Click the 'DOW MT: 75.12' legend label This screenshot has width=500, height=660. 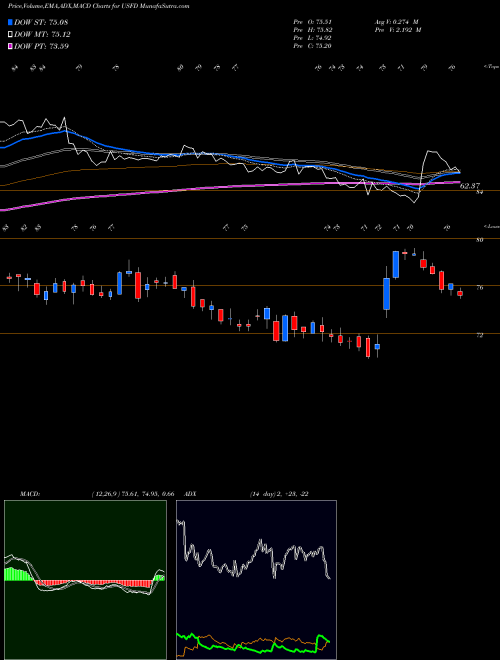43,34
